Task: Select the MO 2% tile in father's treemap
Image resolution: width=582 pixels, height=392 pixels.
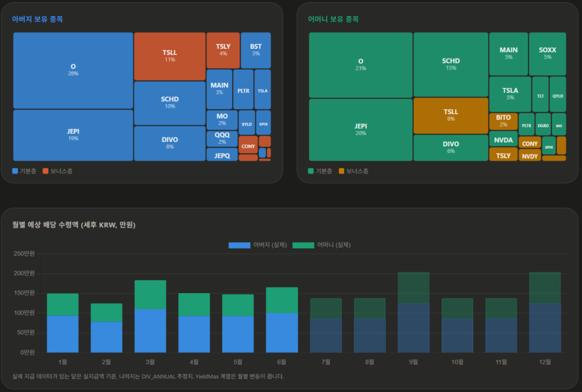Action: [x=222, y=120]
